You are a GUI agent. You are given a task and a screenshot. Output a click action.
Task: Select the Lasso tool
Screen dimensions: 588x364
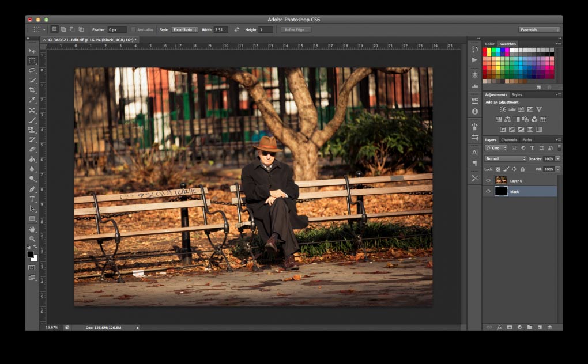click(x=32, y=70)
